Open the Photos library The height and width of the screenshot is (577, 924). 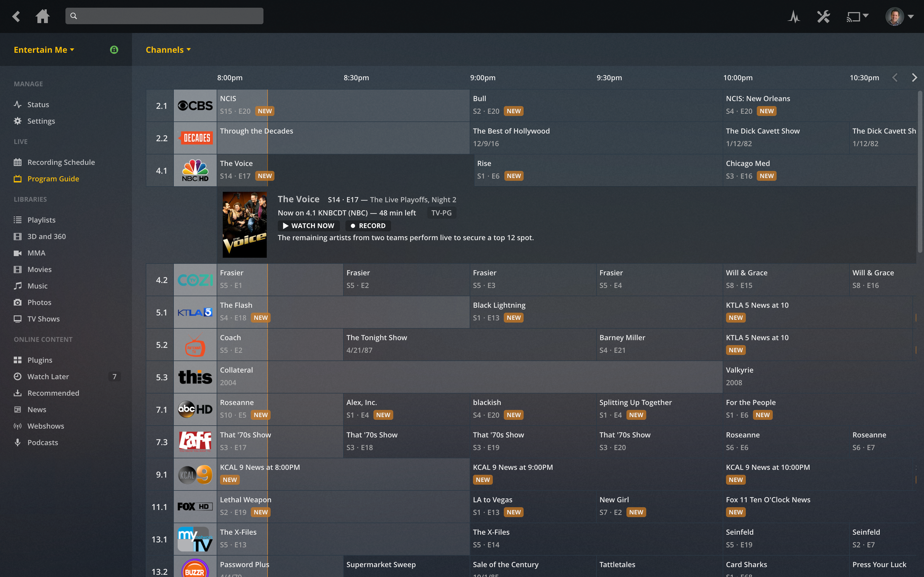[38, 302]
